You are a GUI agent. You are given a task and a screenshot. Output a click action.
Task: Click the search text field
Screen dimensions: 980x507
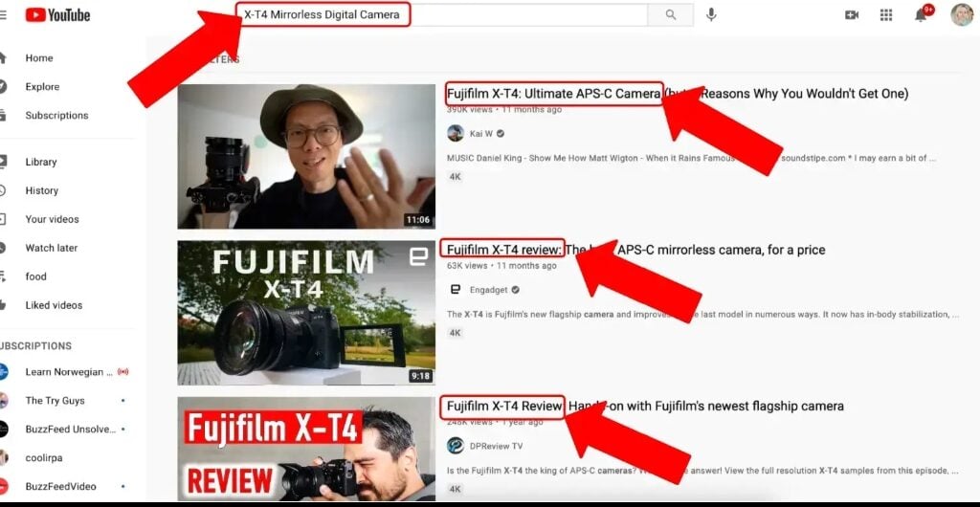click(x=440, y=14)
